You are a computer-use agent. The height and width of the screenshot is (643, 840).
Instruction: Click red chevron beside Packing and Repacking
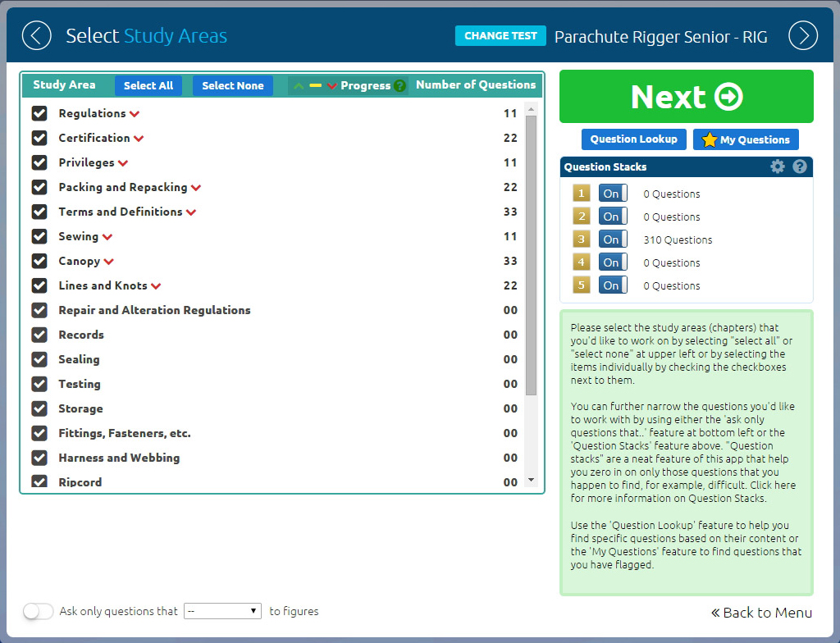pyautogui.click(x=196, y=188)
